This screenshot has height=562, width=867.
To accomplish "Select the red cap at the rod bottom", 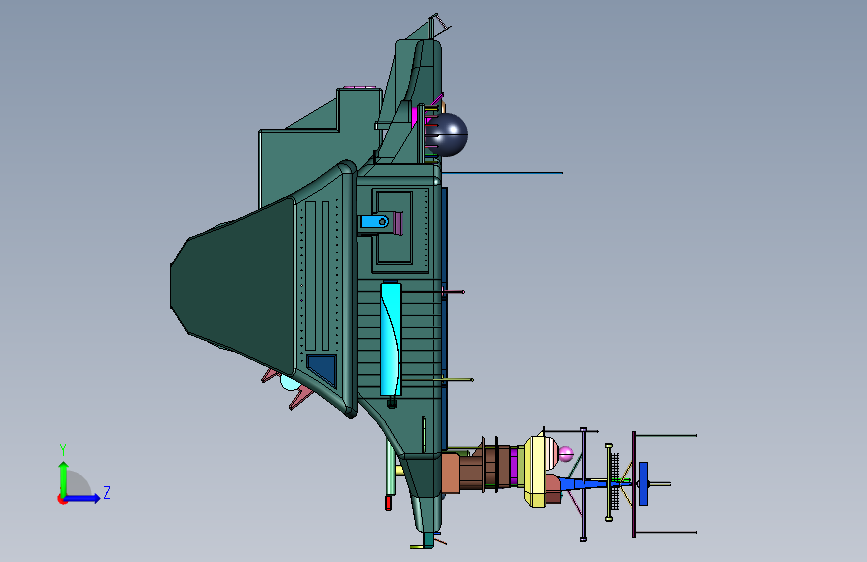I will 388,503.
